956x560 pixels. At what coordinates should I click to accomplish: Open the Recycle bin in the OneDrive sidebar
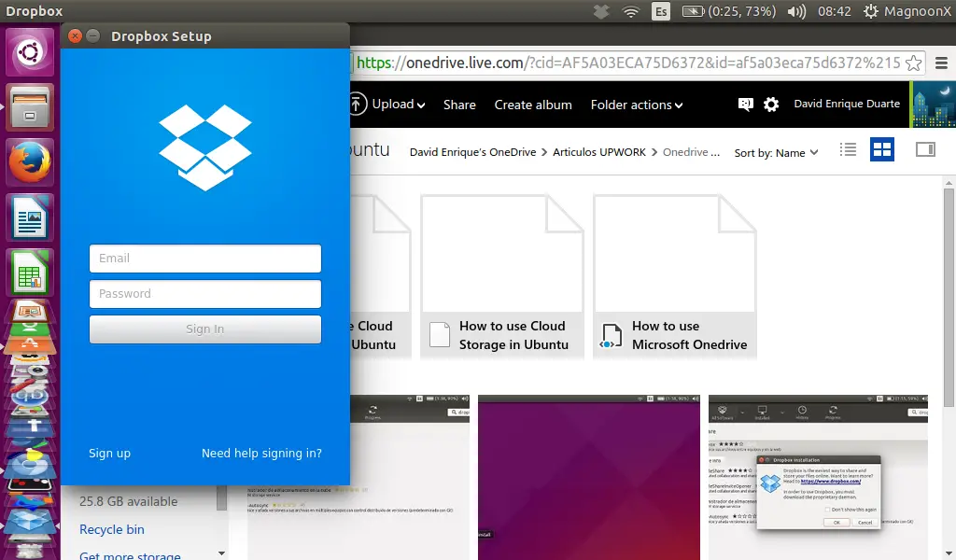112,529
